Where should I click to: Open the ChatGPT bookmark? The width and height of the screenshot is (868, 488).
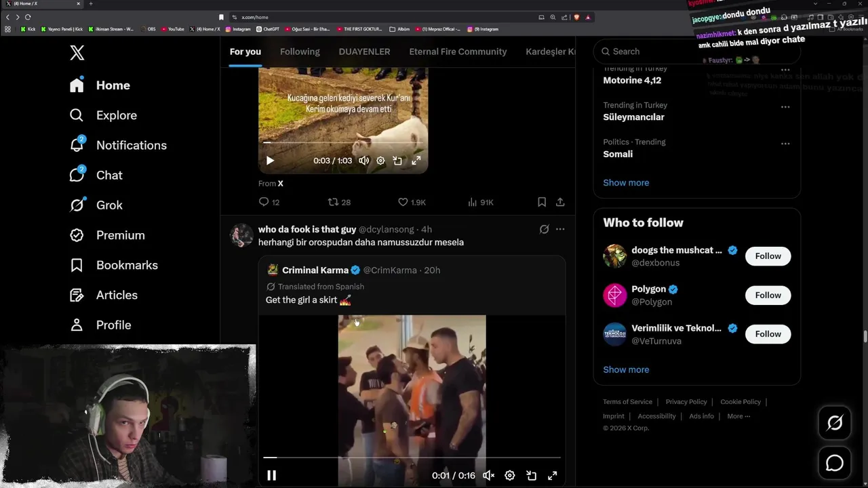point(267,29)
